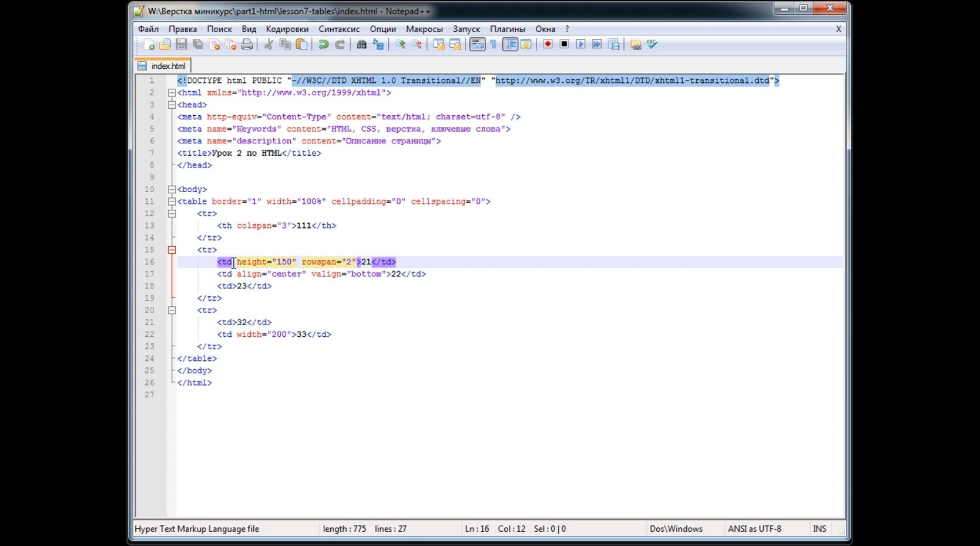This screenshot has height=546, width=980.
Task: Toggle INS mode in the status bar
Action: (820, 529)
